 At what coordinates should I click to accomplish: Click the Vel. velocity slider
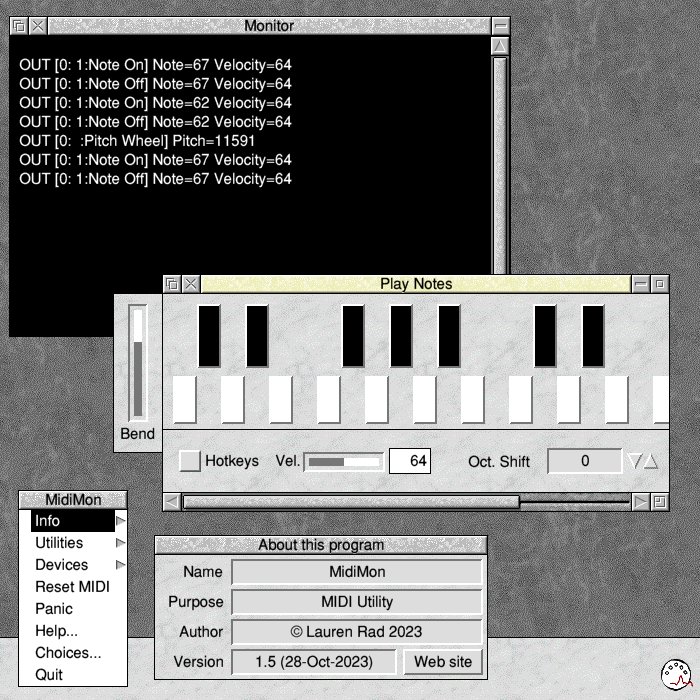(x=343, y=462)
